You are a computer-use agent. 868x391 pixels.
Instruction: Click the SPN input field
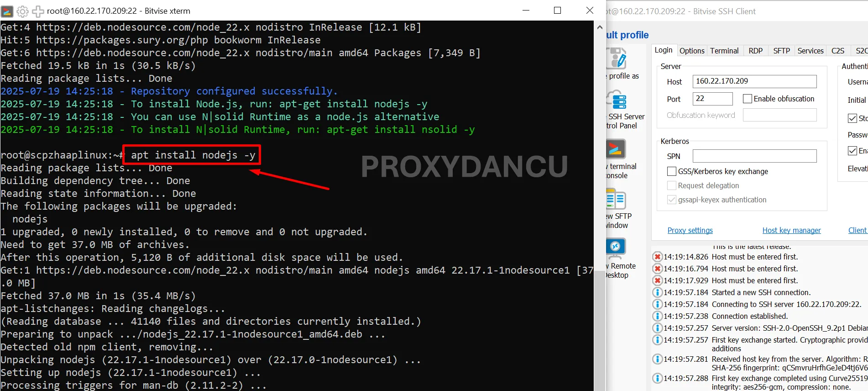pyautogui.click(x=754, y=156)
